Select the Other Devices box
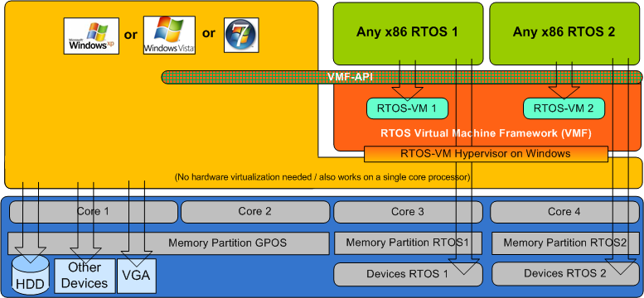Image resolution: width=644 pixels, height=298 pixels. click(85, 276)
